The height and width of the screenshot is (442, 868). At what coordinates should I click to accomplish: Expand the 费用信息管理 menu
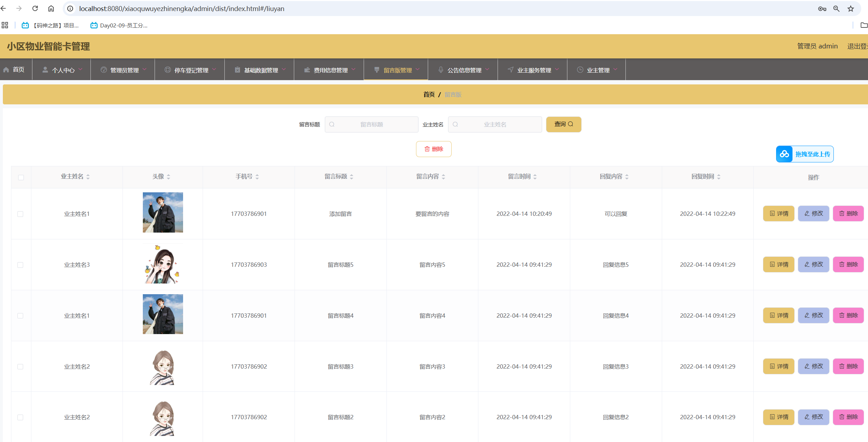(x=330, y=70)
